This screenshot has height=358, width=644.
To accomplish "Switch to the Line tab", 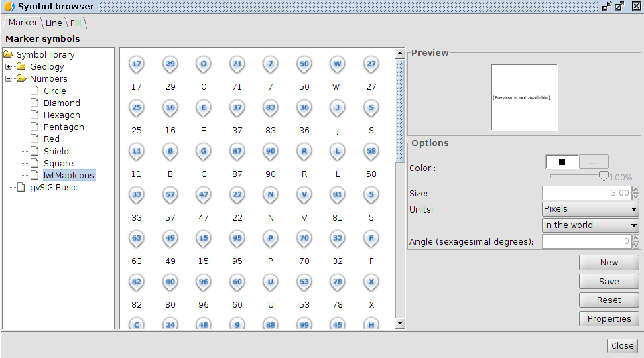I will pyautogui.click(x=54, y=23).
